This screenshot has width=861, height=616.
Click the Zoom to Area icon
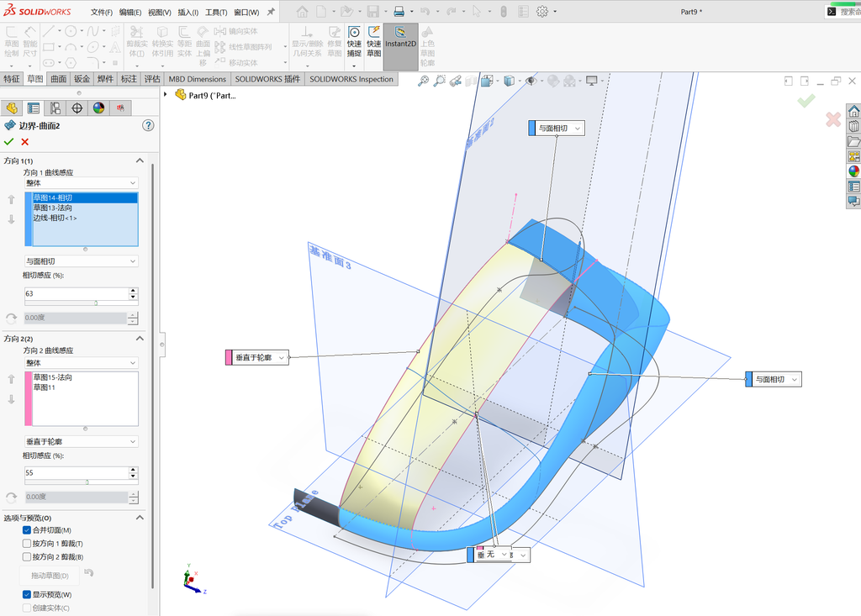tap(439, 82)
